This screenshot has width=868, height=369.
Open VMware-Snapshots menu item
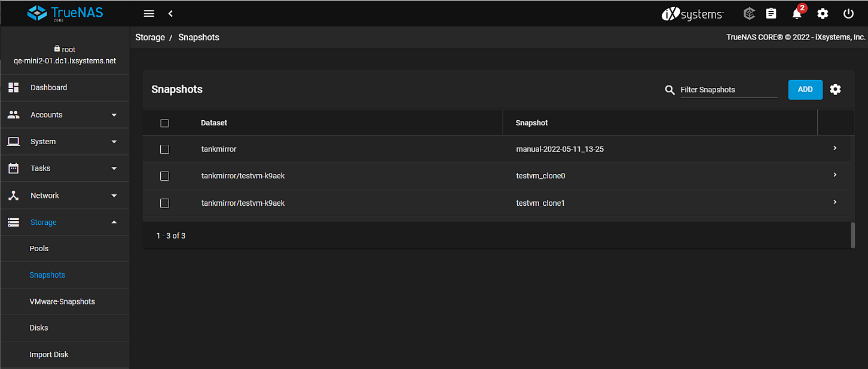click(x=62, y=301)
